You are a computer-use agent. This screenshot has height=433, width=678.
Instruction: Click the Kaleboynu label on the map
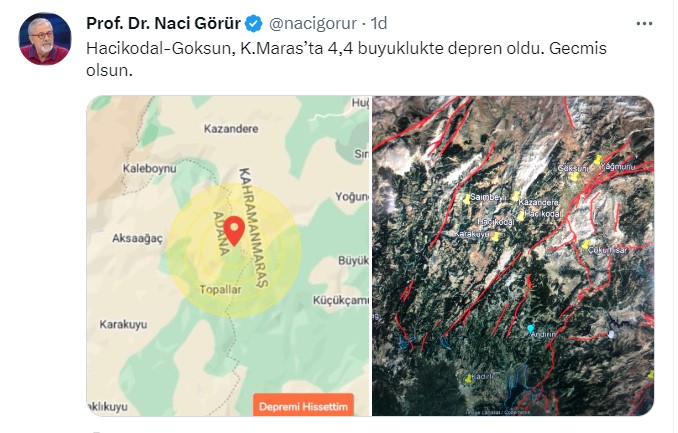[150, 168]
